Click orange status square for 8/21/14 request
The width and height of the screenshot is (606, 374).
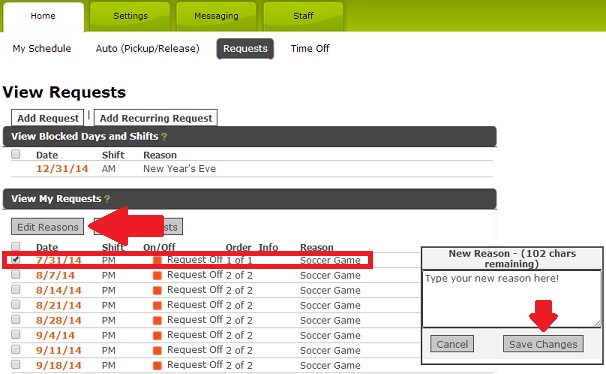[157, 306]
